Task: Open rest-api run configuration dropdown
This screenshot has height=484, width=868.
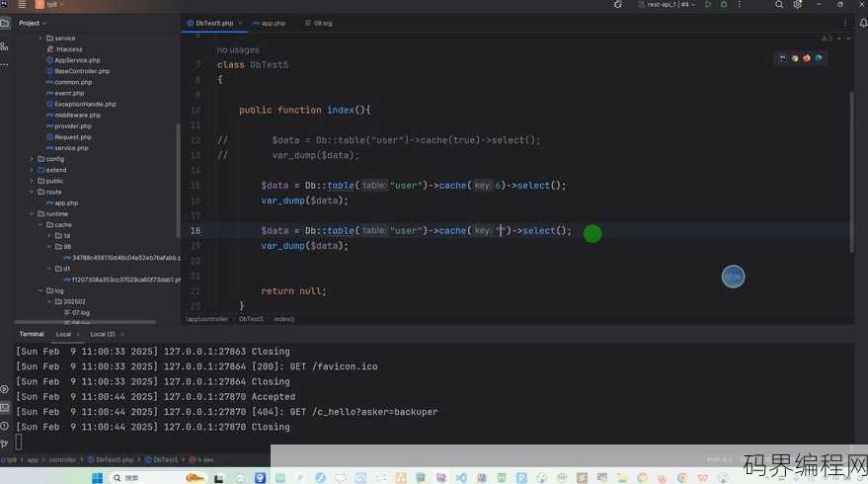Action: pyautogui.click(x=668, y=4)
